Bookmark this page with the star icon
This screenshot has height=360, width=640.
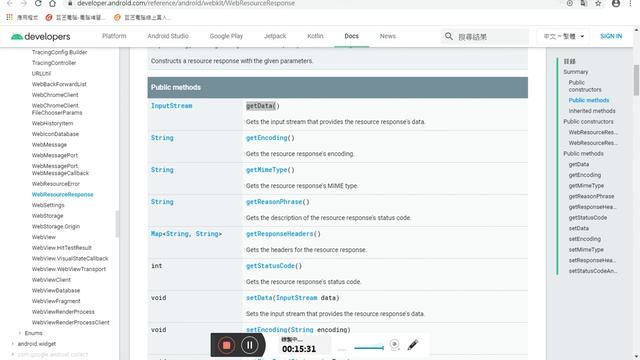coord(598,3)
